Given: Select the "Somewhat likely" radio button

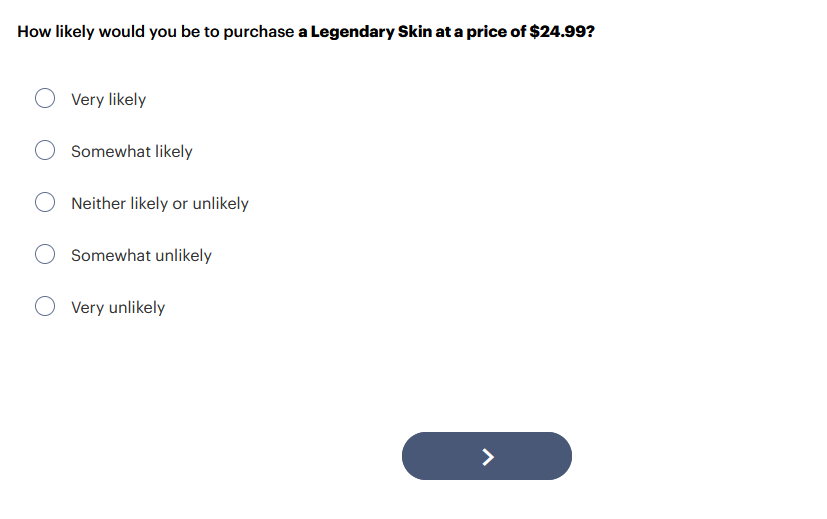Looking at the screenshot, I should 45,151.
